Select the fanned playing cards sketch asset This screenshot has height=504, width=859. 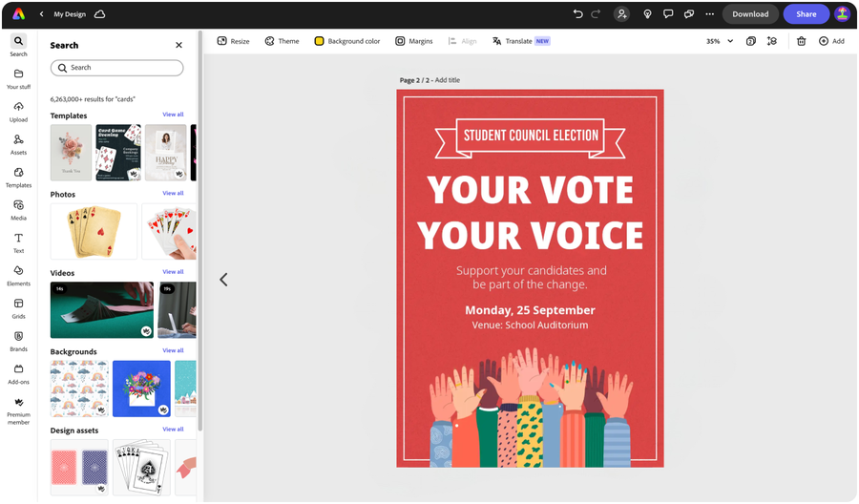click(x=141, y=468)
